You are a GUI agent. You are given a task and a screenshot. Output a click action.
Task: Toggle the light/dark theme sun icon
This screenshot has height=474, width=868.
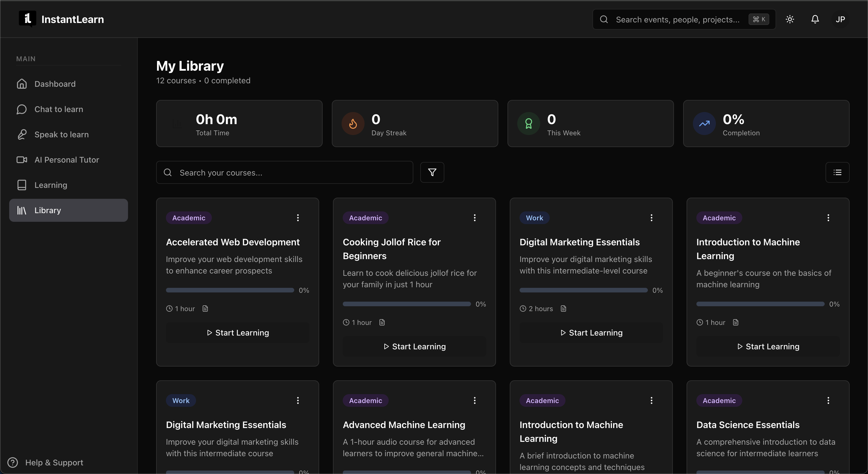[x=790, y=19]
